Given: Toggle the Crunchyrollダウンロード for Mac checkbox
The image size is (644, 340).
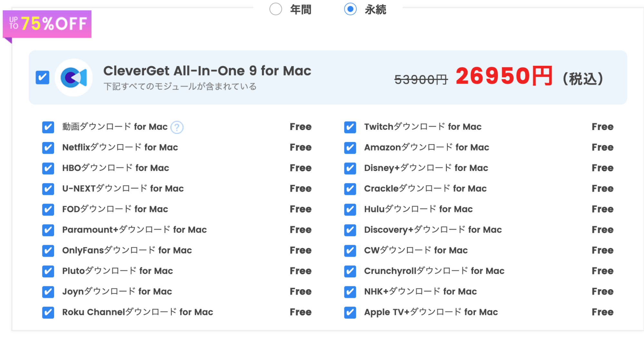Looking at the screenshot, I should coord(350,271).
